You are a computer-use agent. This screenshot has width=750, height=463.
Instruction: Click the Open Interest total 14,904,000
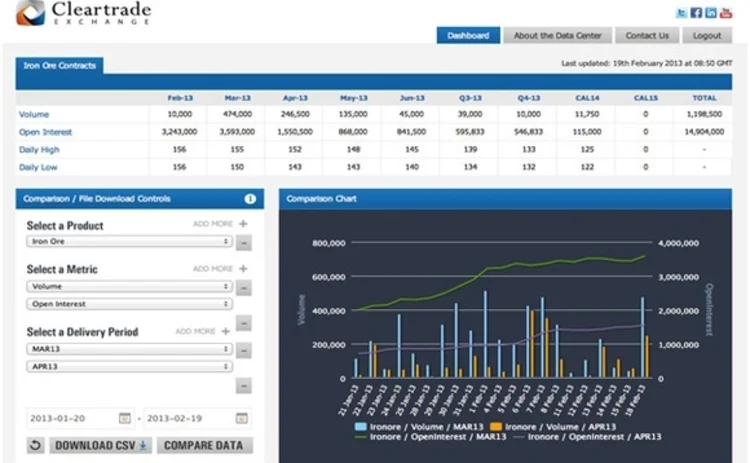[705, 132]
